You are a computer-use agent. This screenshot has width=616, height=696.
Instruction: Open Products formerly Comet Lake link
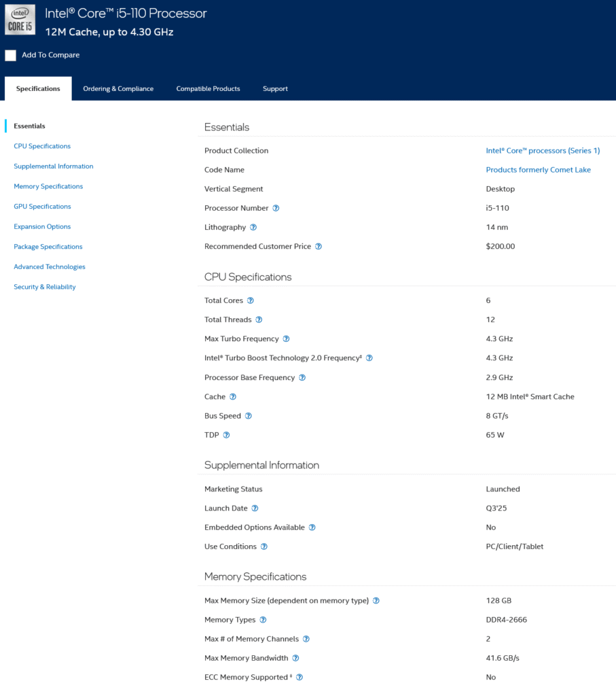pyautogui.click(x=539, y=169)
